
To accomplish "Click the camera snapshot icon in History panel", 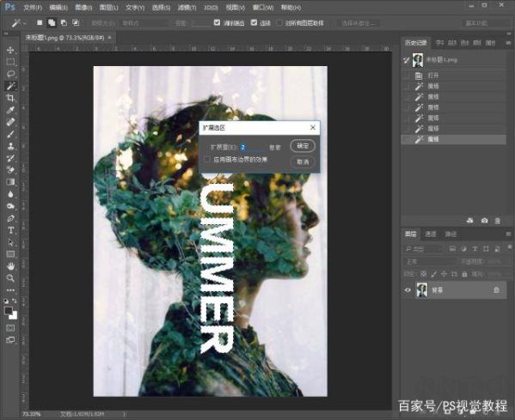I will pos(484,221).
